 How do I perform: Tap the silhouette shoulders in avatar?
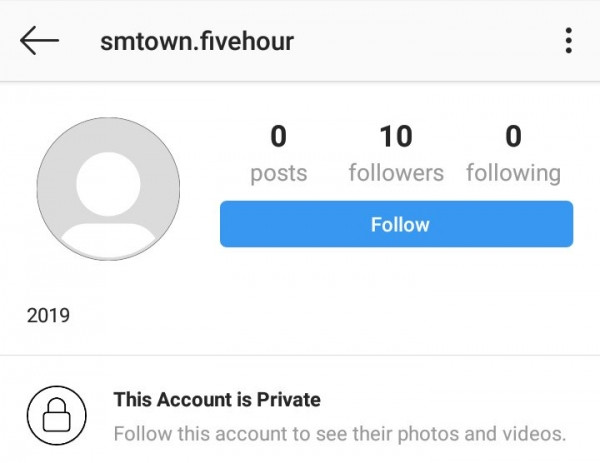(x=108, y=238)
